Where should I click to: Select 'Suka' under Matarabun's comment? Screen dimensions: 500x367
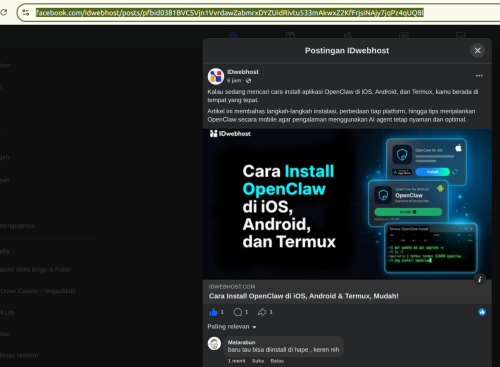[x=258, y=361]
